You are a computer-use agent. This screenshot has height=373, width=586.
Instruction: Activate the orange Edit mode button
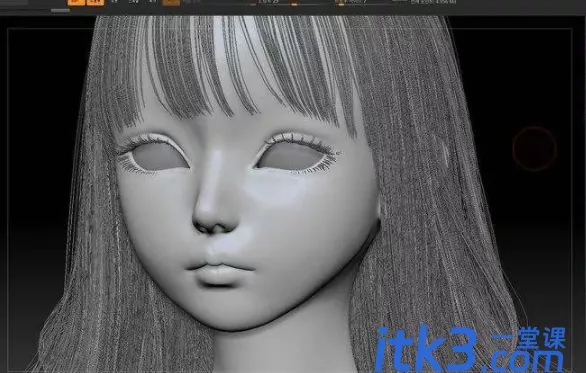(x=76, y=2)
